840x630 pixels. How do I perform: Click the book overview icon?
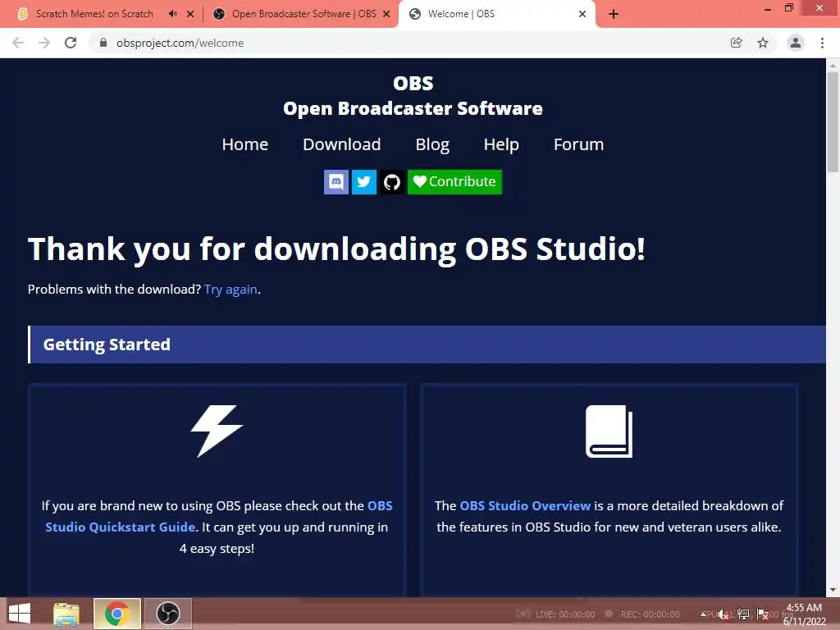(x=609, y=431)
